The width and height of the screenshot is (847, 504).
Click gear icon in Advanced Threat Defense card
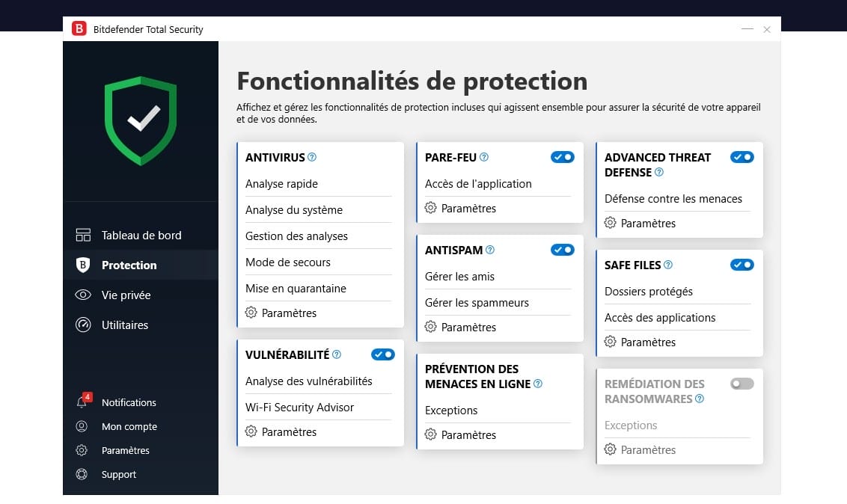610,223
